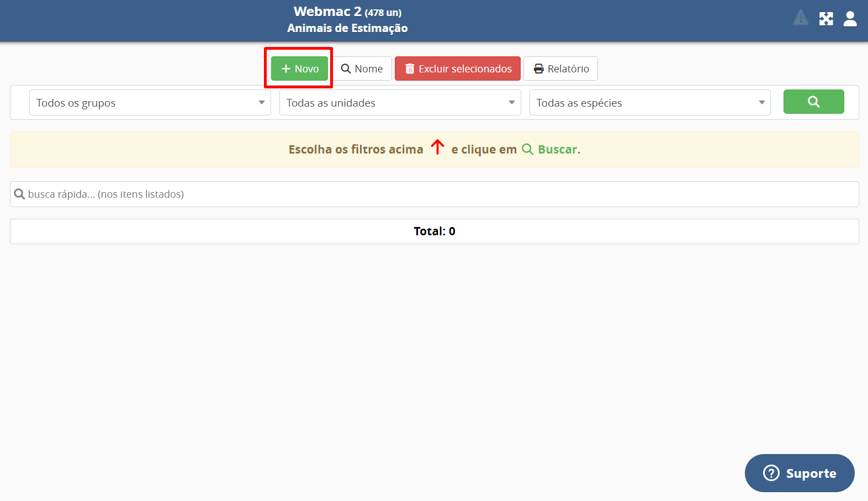Focus the "busca rápida" text field

point(436,194)
